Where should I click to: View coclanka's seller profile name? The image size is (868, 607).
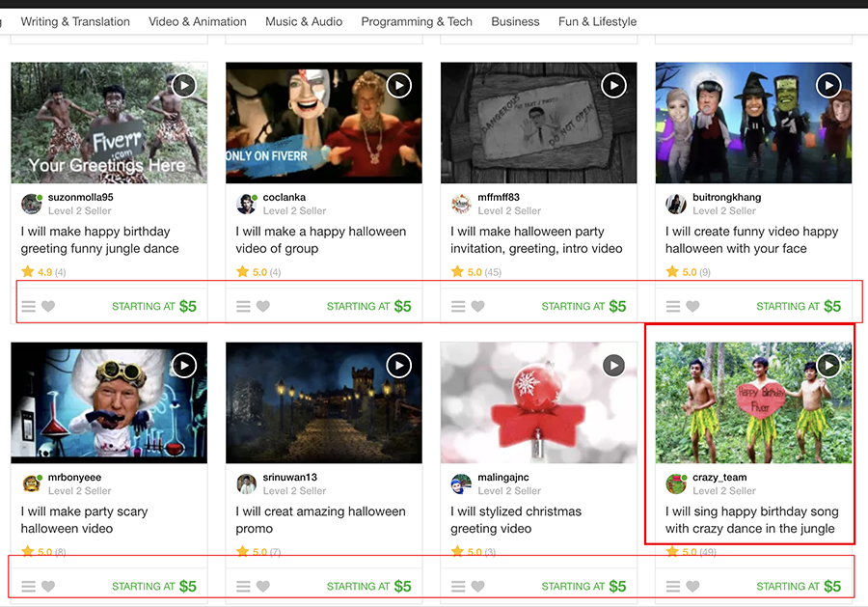284,197
